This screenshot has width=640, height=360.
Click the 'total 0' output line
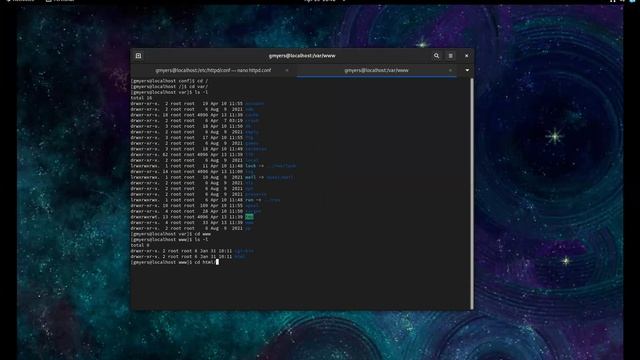click(140, 245)
